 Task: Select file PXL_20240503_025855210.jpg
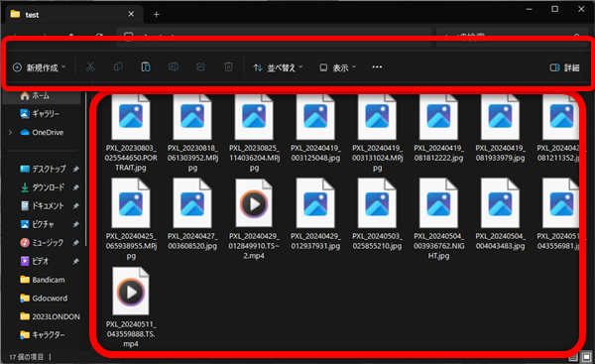tap(377, 215)
